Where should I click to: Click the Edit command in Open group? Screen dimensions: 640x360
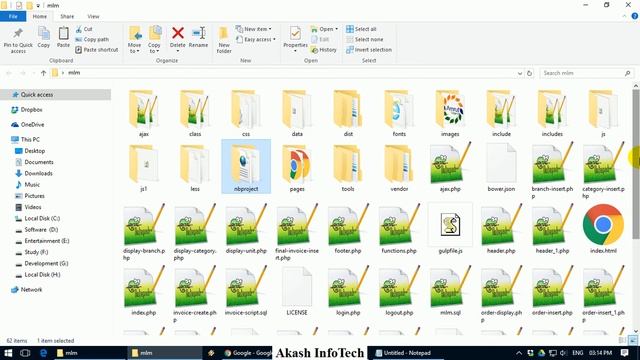320,40
